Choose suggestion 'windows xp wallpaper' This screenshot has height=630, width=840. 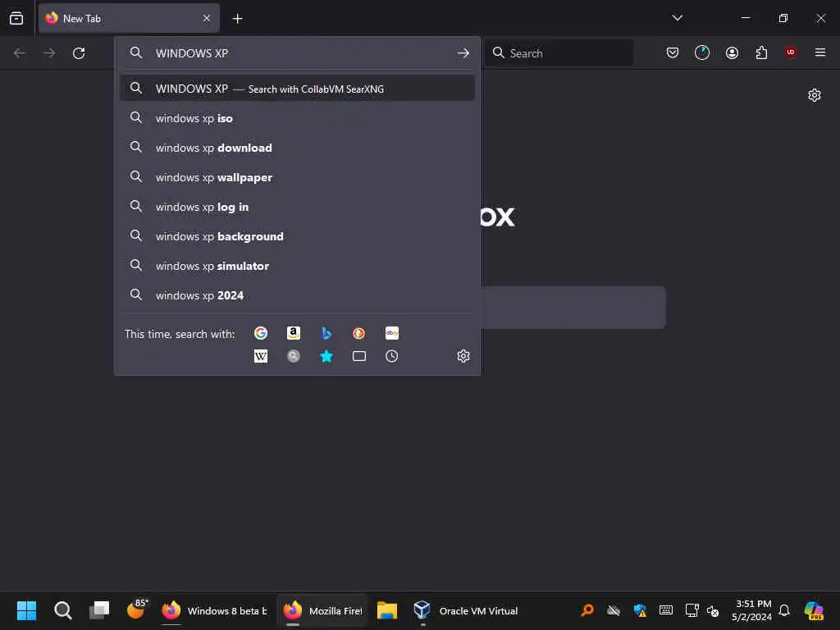click(x=297, y=177)
